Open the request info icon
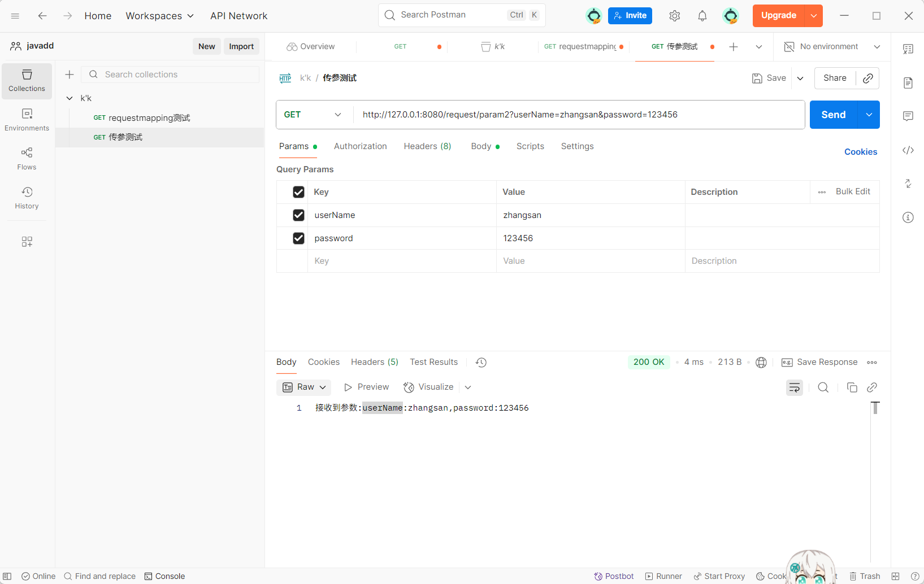 tap(908, 217)
